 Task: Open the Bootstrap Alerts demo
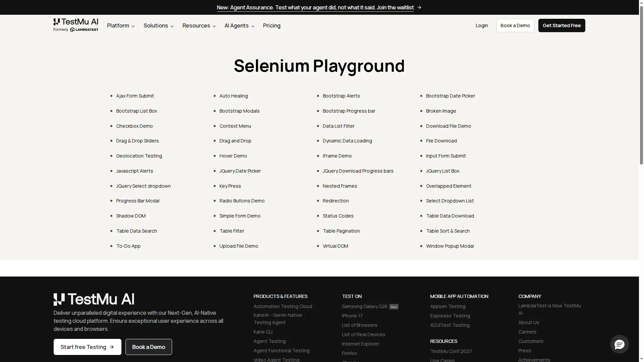point(341,96)
